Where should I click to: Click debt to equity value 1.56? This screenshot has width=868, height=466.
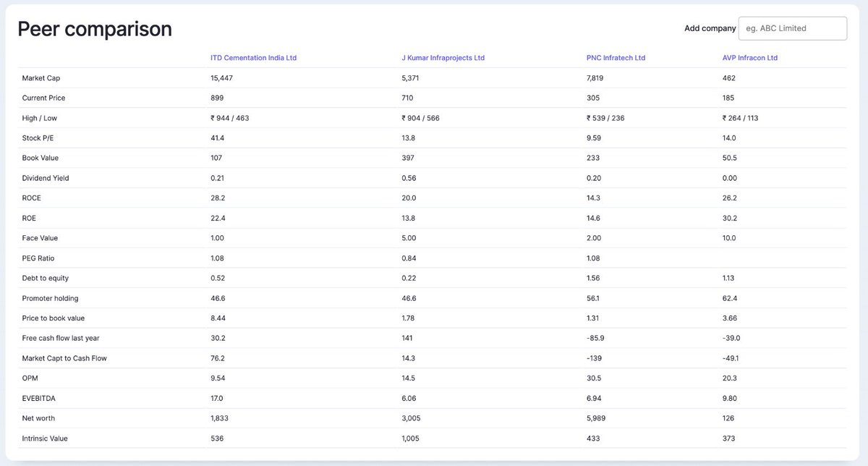coord(593,278)
